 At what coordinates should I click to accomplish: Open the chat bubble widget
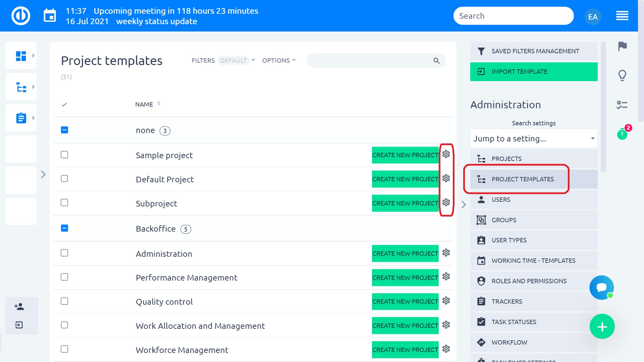(602, 288)
